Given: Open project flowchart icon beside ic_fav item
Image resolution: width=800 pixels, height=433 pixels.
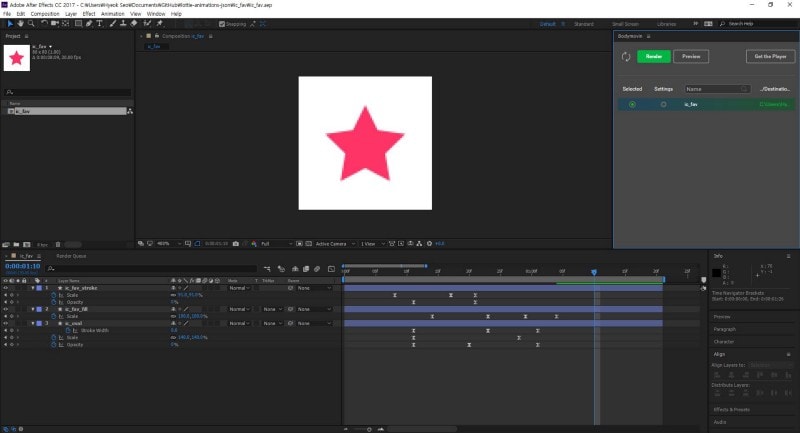Looking at the screenshot, I should click(x=130, y=111).
